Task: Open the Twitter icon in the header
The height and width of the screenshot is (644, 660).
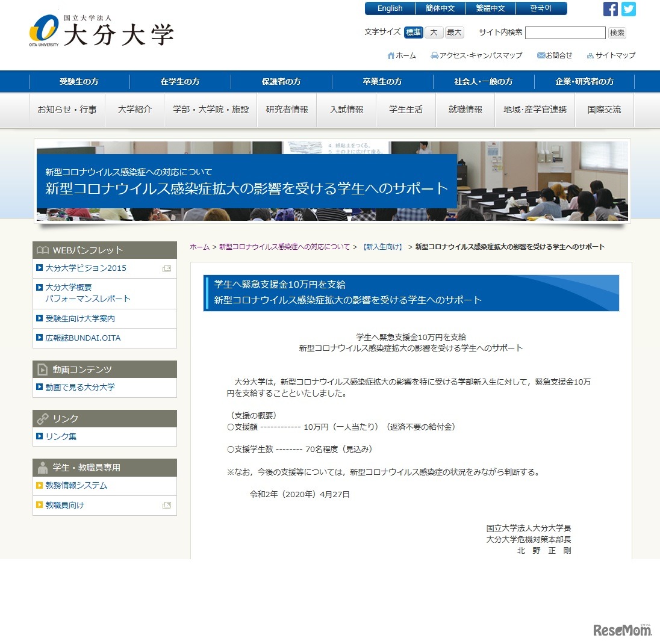Action: (x=628, y=8)
